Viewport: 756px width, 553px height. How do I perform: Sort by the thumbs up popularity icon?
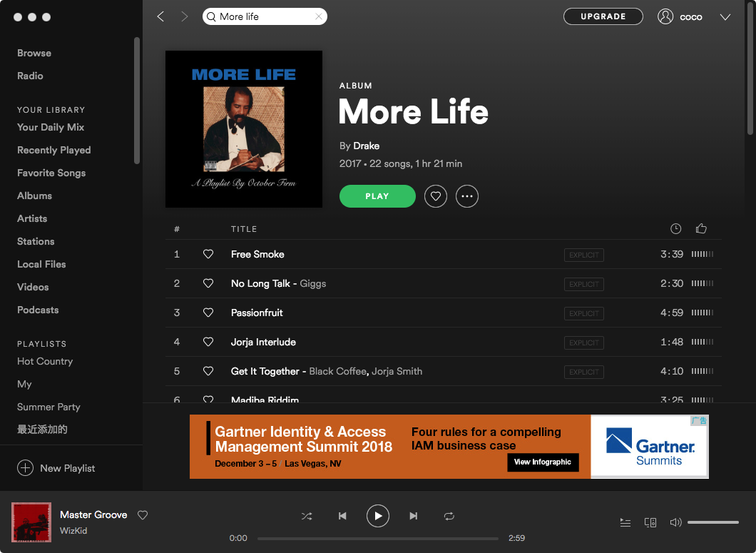(702, 228)
